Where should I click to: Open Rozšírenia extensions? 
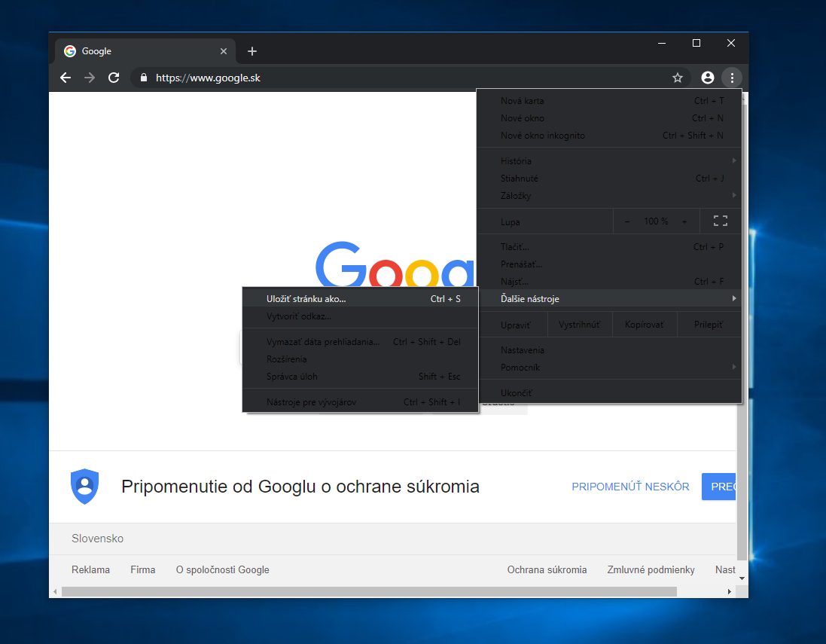(361, 359)
